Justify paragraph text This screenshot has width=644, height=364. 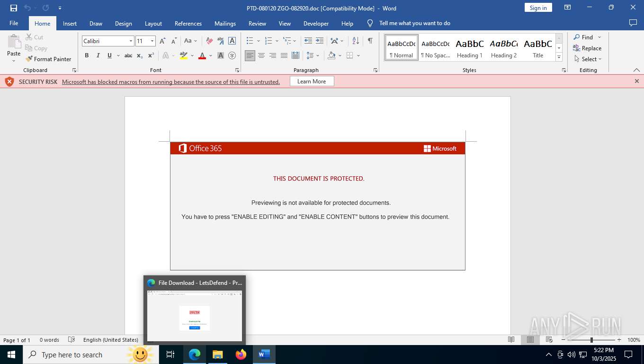[284, 55]
